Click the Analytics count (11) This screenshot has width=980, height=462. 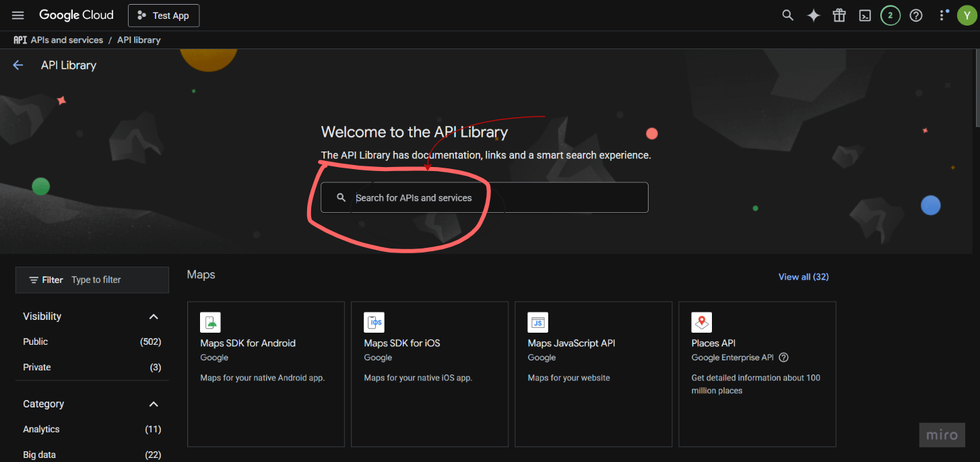pos(153,429)
